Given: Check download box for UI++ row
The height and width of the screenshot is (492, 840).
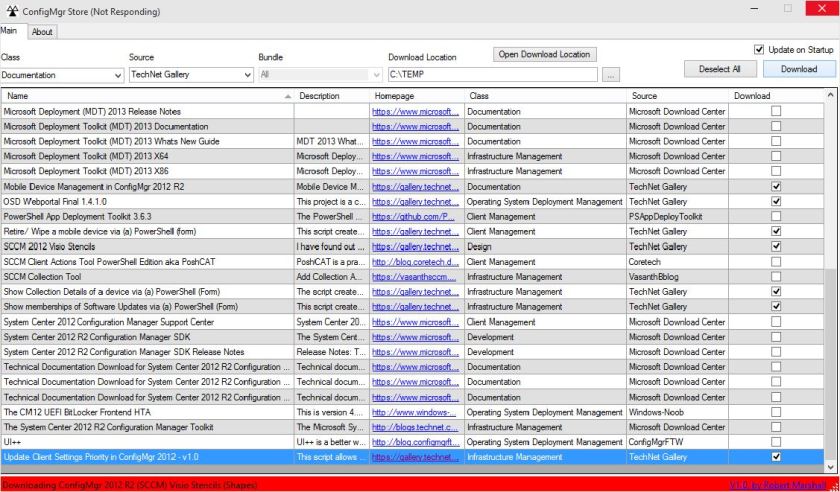Looking at the screenshot, I should (x=776, y=442).
